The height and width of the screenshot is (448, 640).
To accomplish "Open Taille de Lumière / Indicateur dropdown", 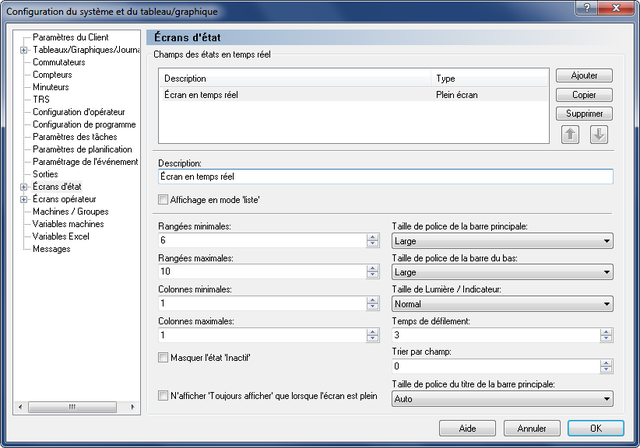I will (x=502, y=304).
